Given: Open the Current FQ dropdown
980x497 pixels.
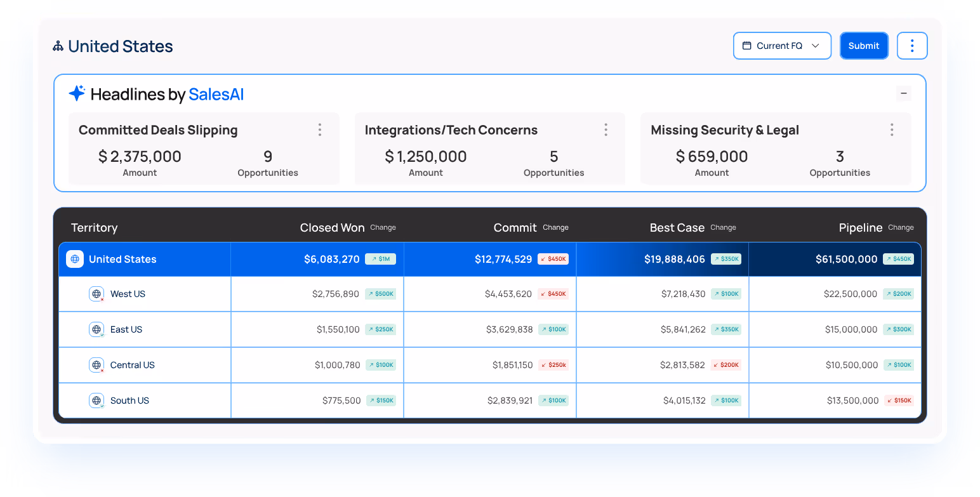Looking at the screenshot, I should (x=782, y=45).
